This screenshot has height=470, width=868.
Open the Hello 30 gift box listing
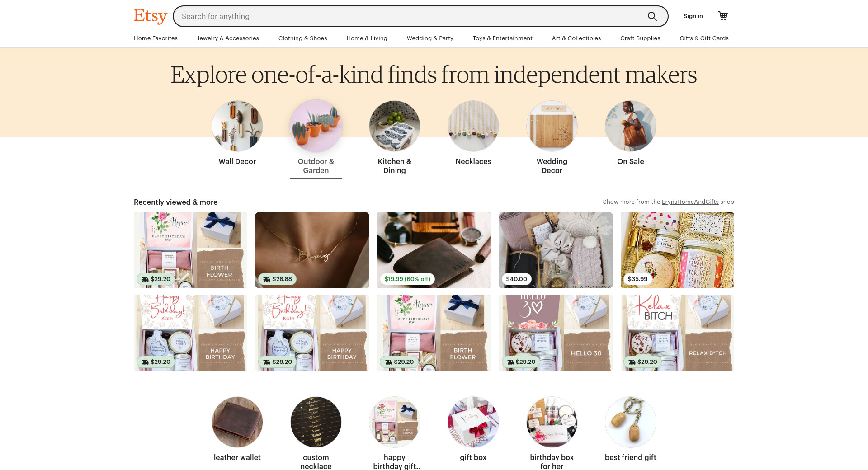tap(556, 333)
